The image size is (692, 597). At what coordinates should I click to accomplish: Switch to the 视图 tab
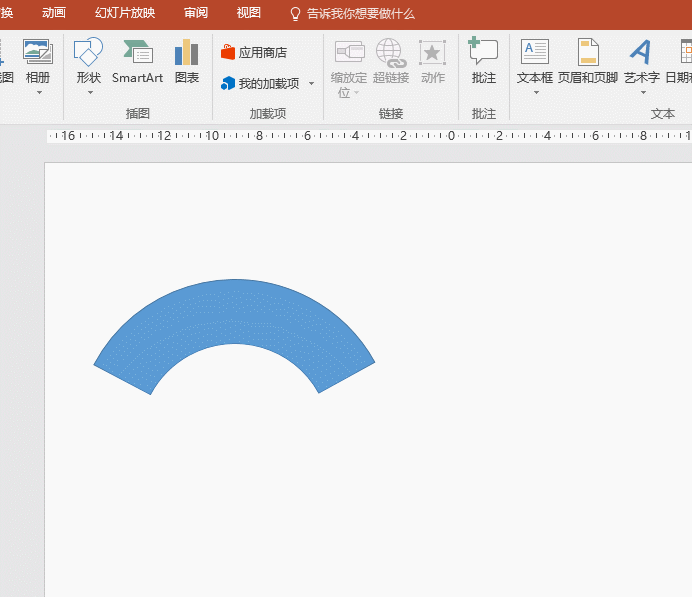248,14
